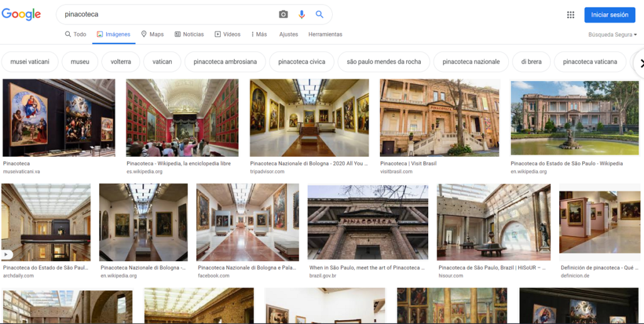This screenshot has width=644, height=324.
Task: Open Herramientas filter options
Action: click(x=325, y=34)
